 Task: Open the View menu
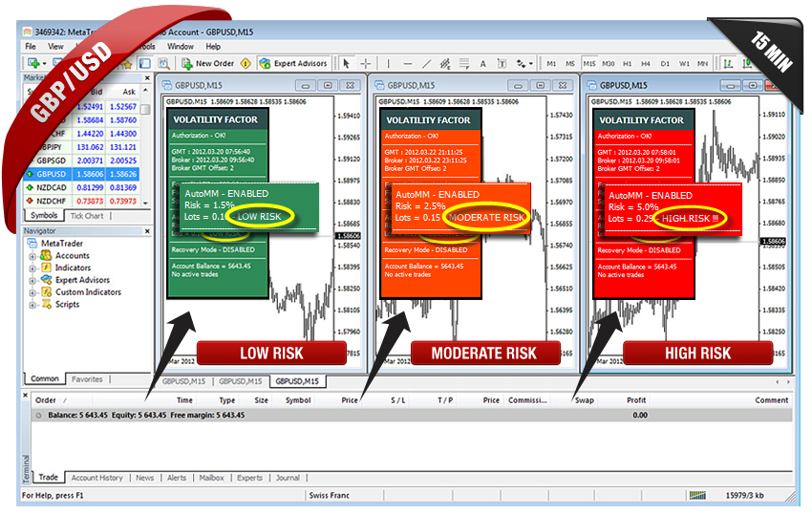55,46
